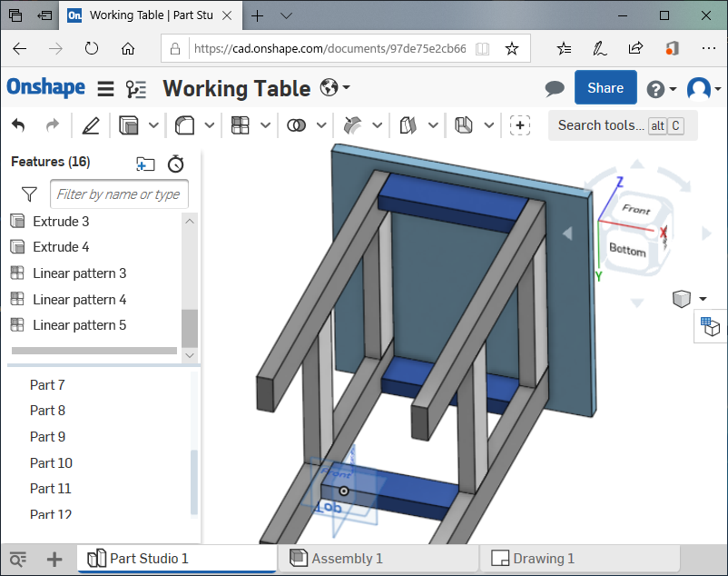Click the Redo arrow in the toolbar
This screenshot has width=728, height=576.
pos(53,125)
